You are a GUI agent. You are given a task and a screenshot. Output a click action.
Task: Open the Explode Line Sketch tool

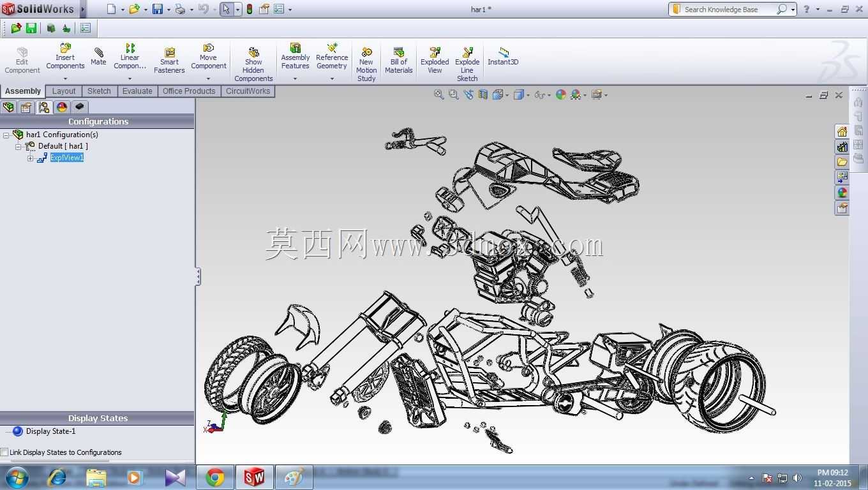point(467,64)
